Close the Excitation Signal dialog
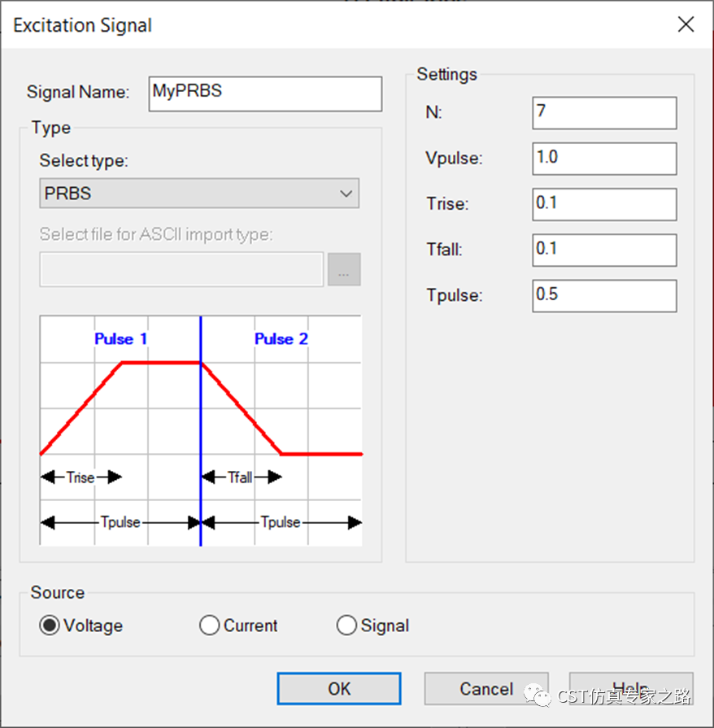Image resolution: width=714 pixels, height=728 pixels. pos(686,25)
